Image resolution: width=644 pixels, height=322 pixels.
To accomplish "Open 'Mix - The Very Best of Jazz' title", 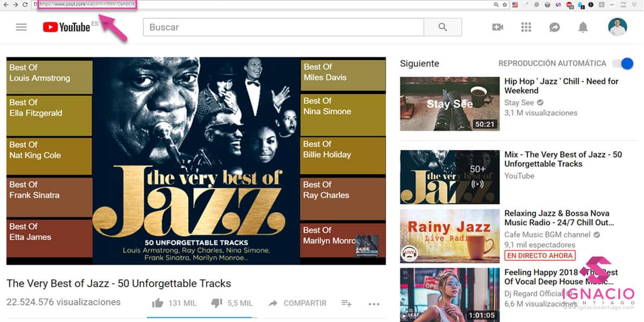I will [563, 159].
